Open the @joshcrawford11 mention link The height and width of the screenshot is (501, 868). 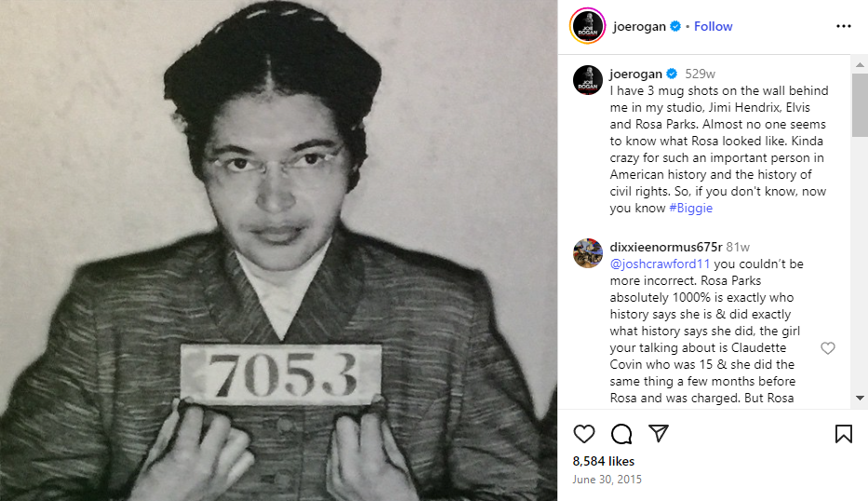[x=660, y=264]
